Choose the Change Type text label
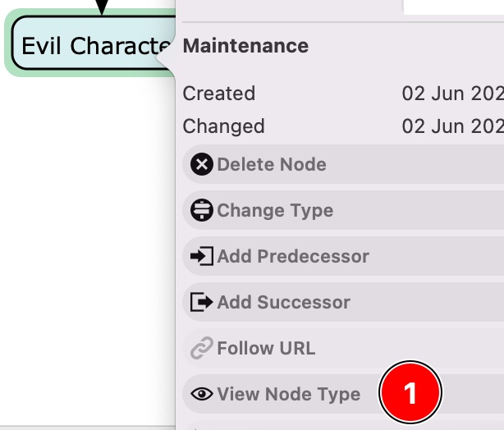 point(275,211)
